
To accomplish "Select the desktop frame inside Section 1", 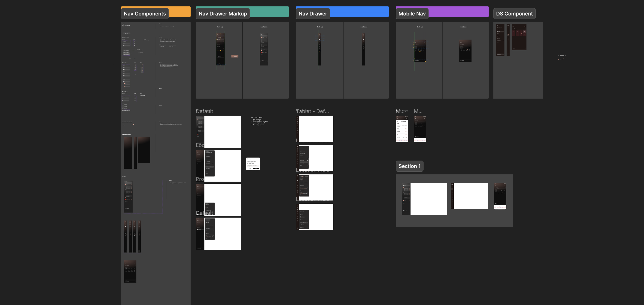I will coord(425,199).
